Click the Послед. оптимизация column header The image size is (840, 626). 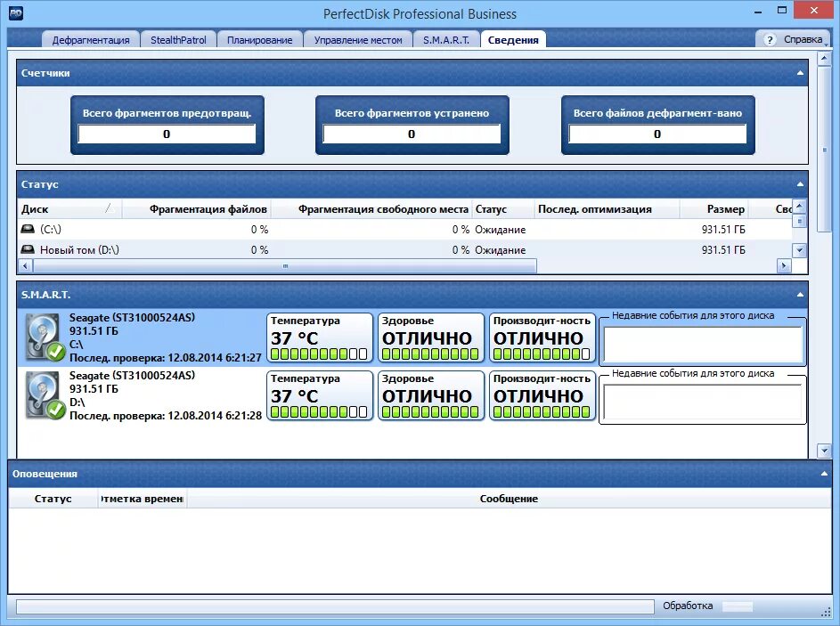tap(607, 209)
